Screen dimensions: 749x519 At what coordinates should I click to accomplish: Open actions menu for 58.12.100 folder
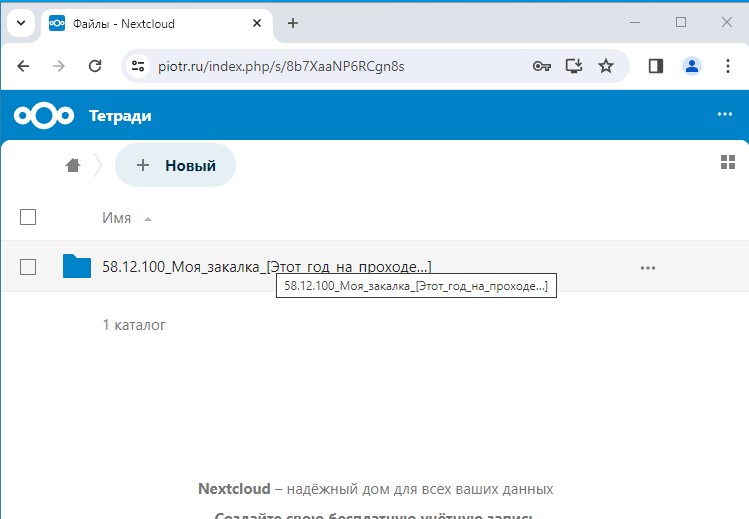[x=648, y=267]
